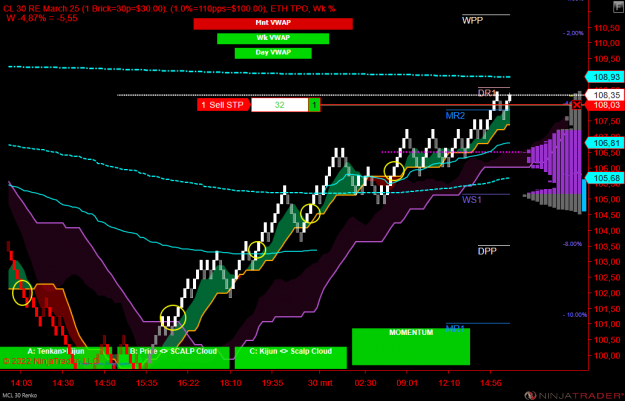Click the 15:35 time axis label
Viewport: 625px width, 401px height.
[147, 383]
